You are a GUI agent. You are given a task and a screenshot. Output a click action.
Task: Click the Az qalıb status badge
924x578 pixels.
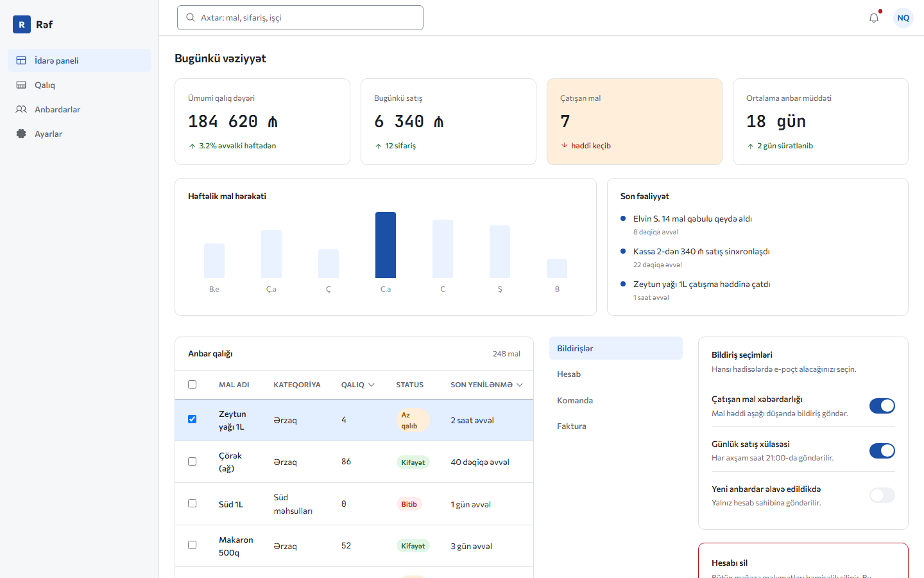click(x=413, y=420)
